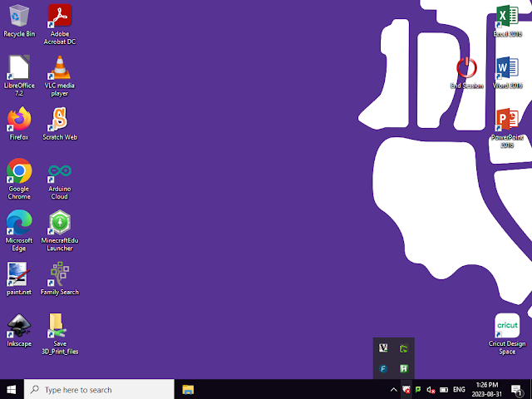This screenshot has width=532, height=399.
Task: Select the Microsoft Edge desktop icon
Action: pyautogui.click(x=19, y=231)
